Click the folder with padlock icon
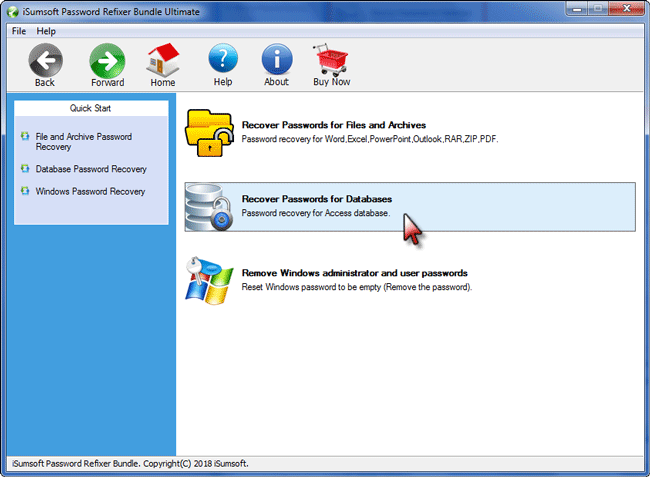650x477 pixels. point(211,132)
